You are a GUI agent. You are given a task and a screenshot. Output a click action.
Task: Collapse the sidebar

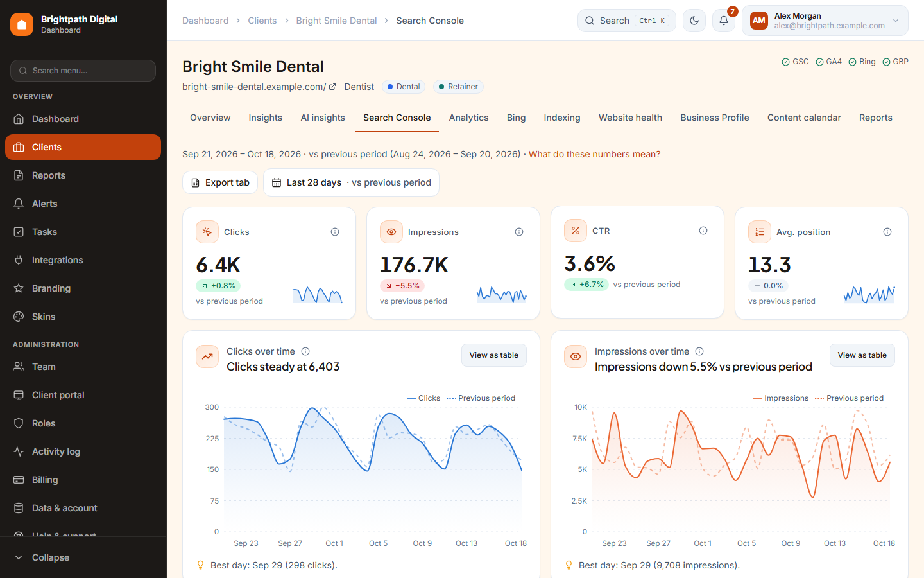pos(83,557)
